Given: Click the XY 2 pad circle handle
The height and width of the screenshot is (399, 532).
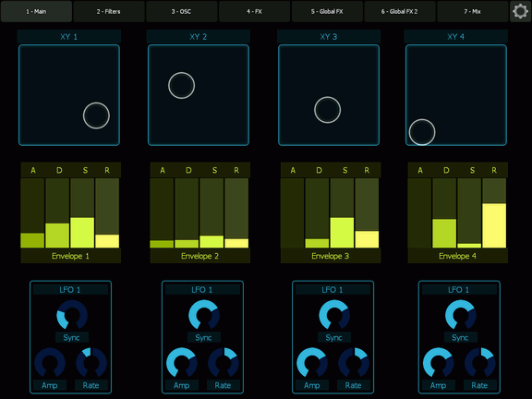Looking at the screenshot, I should [182, 86].
